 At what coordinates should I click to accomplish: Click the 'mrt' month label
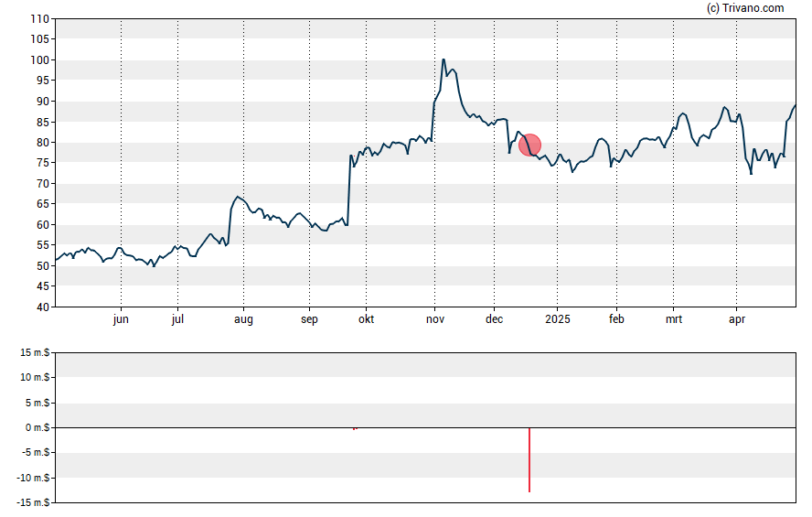674,319
